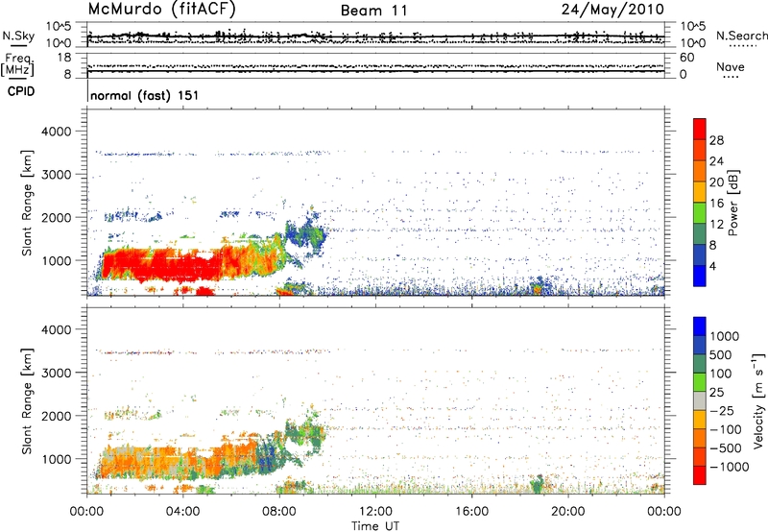Click the 4000 range tick of power panel
Screen dimensions: 768x532
click(x=56, y=132)
